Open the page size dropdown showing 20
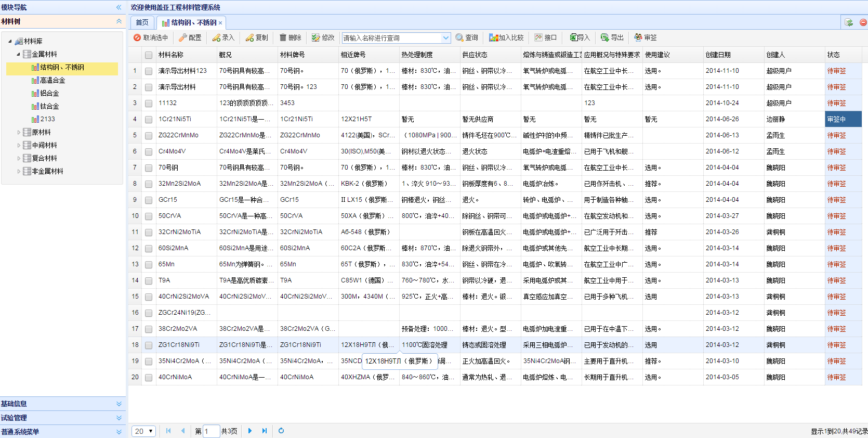The image size is (868, 438). coord(143,431)
